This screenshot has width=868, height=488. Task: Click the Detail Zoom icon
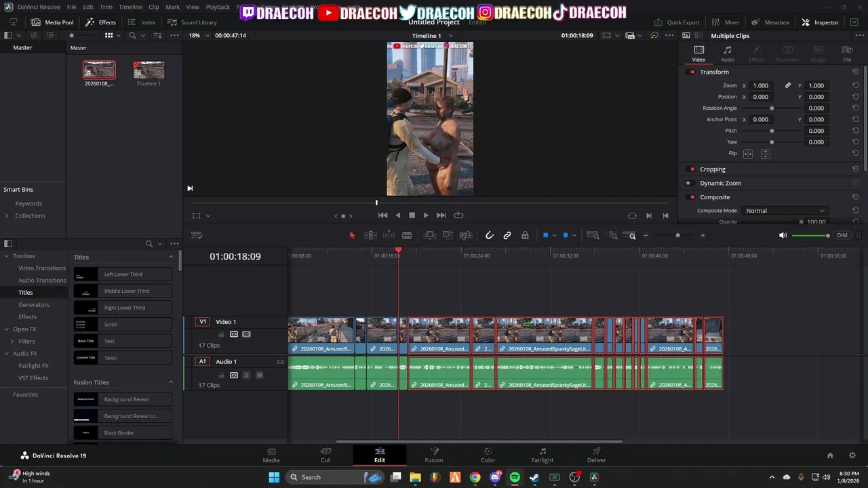[613, 235]
